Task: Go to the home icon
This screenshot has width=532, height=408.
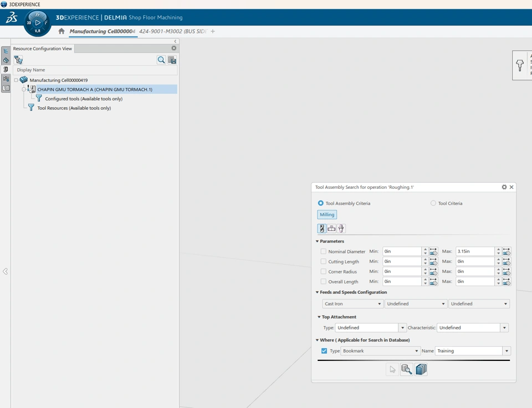Action: point(62,31)
